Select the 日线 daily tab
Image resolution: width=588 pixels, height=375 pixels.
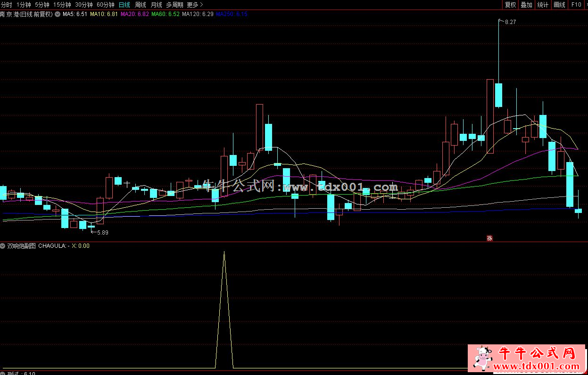124,5
